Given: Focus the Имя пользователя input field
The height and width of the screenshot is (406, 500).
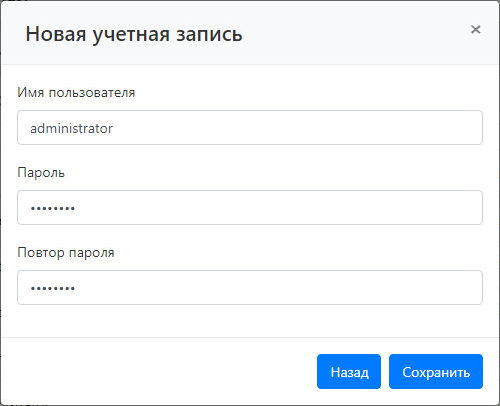Looking at the screenshot, I should [250, 127].
